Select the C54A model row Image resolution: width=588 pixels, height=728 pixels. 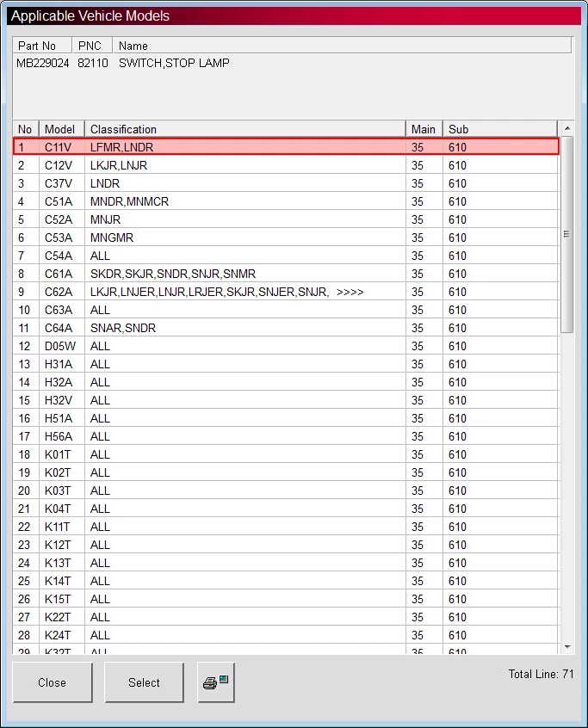tap(286, 256)
